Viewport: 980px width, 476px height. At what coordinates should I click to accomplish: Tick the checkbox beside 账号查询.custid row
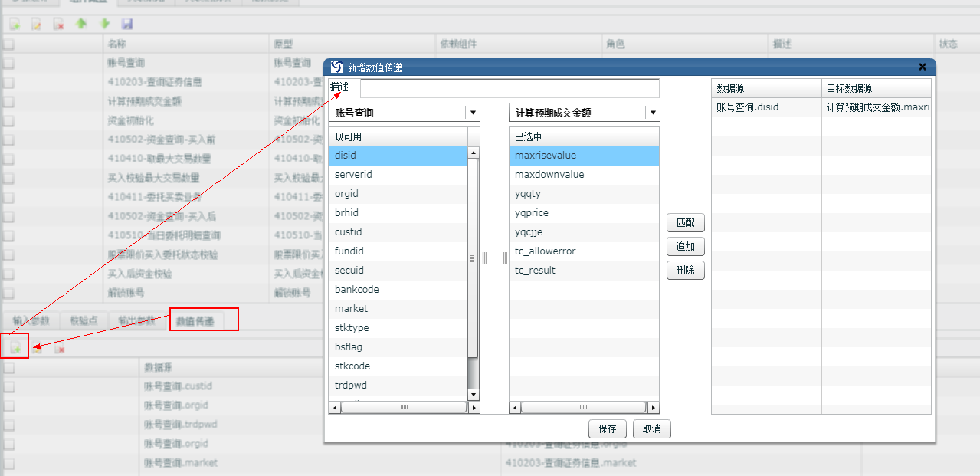click(8, 386)
